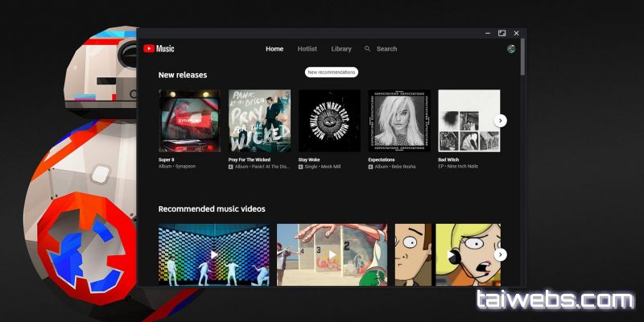Select the Stay Woke single cover
This screenshot has height=322, width=644.
click(329, 120)
